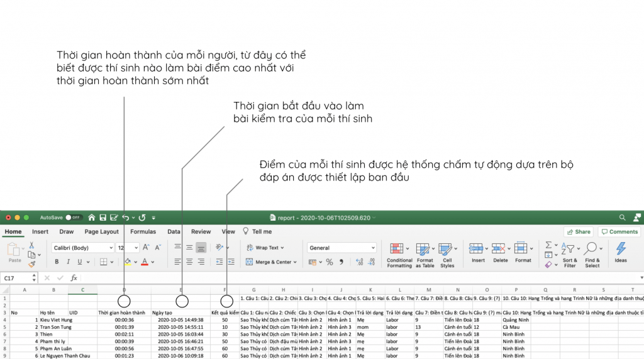Switch to the Insert tab
This screenshot has width=644, height=359.
tap(40, 231)
